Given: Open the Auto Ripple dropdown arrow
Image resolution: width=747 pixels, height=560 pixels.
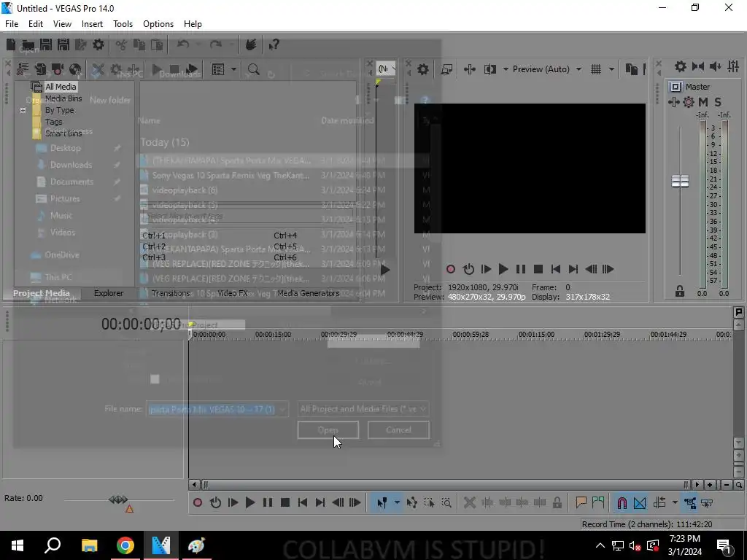Looking at the screenshot, I should click(675, 503).
